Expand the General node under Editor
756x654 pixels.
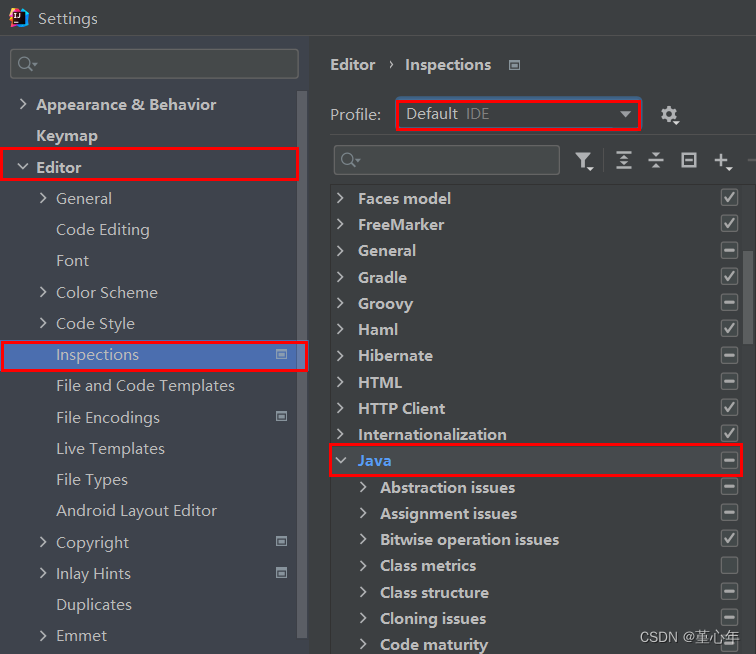[43, 198]
